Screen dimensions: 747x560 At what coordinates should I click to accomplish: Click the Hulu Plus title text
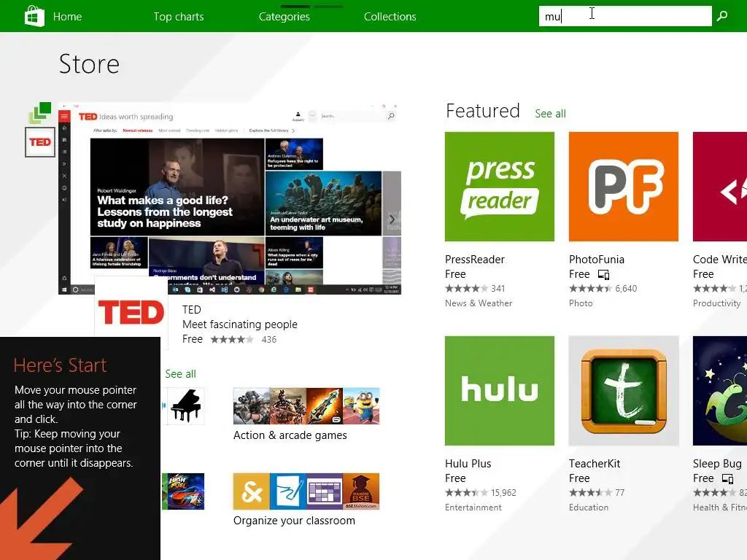pyautogui.click(x=468, y=464)
